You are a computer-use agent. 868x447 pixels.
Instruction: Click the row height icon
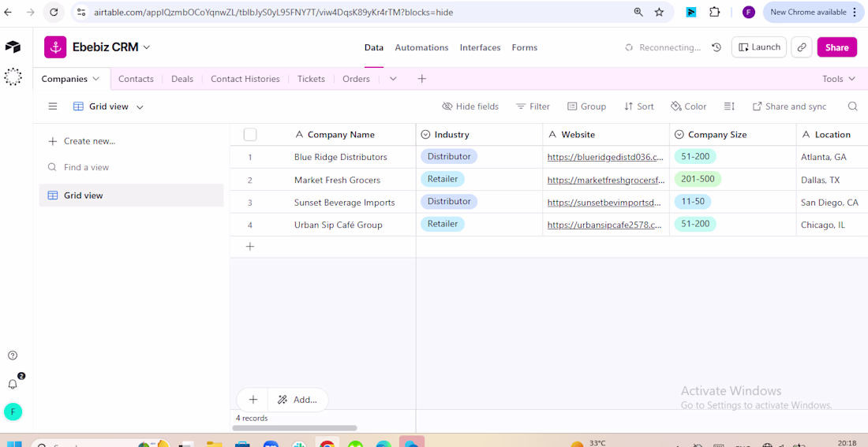click(x=729, y=106)
